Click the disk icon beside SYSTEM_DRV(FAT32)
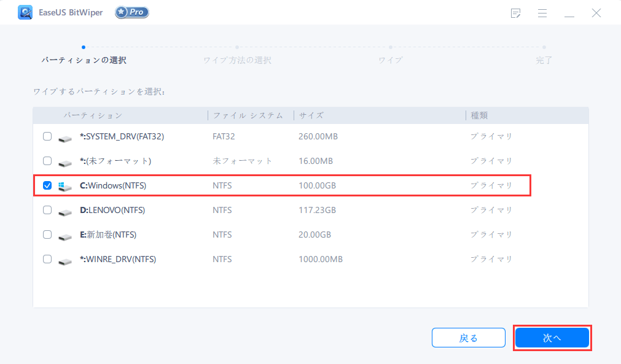 tap(64, 136)
